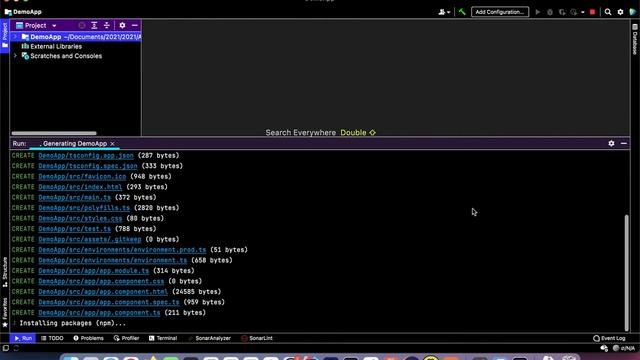Open DemoApp/src/main.ts link
The width and height of the screenshot is (640, 360).
74,198
